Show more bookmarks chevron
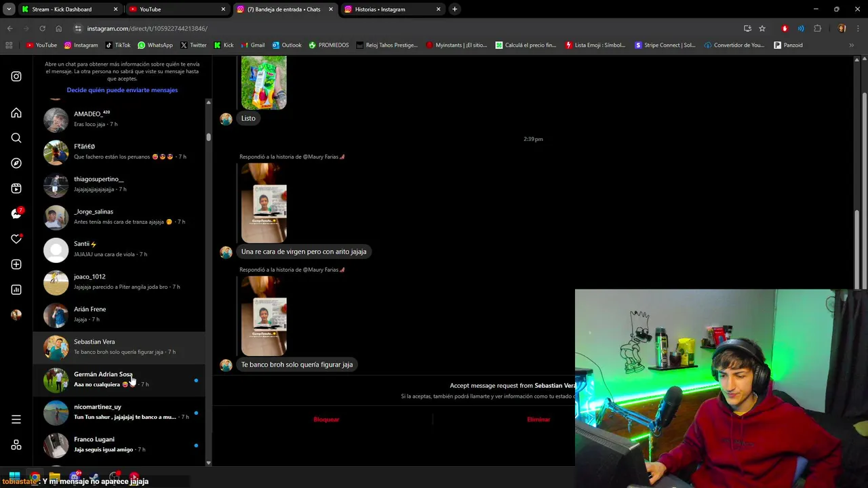868x488 pixels. click(x=852, y=45)
